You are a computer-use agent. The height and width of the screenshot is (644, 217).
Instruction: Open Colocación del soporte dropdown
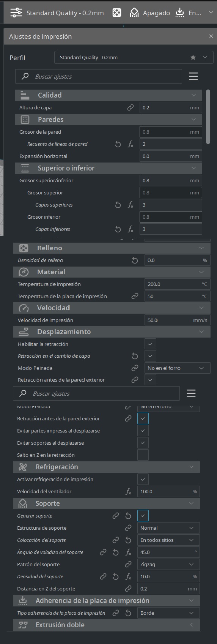(x=168, y=540)
